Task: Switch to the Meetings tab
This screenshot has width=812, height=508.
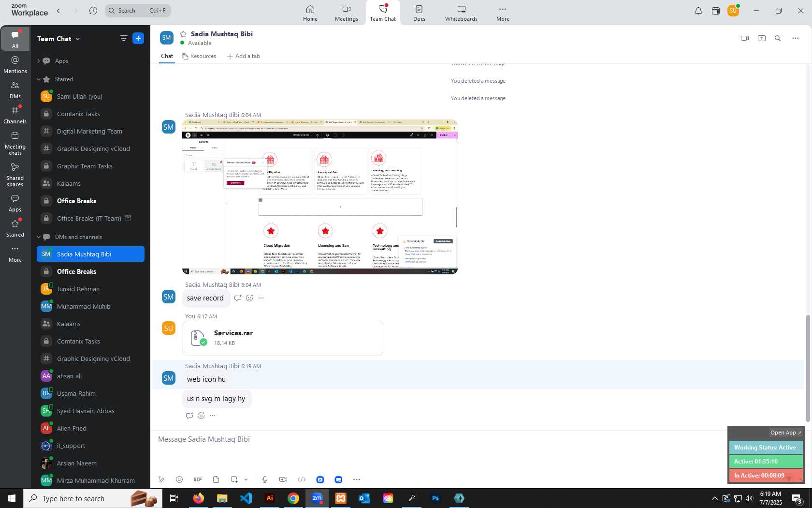Action: pyautogui.click(x=347, y=13)
